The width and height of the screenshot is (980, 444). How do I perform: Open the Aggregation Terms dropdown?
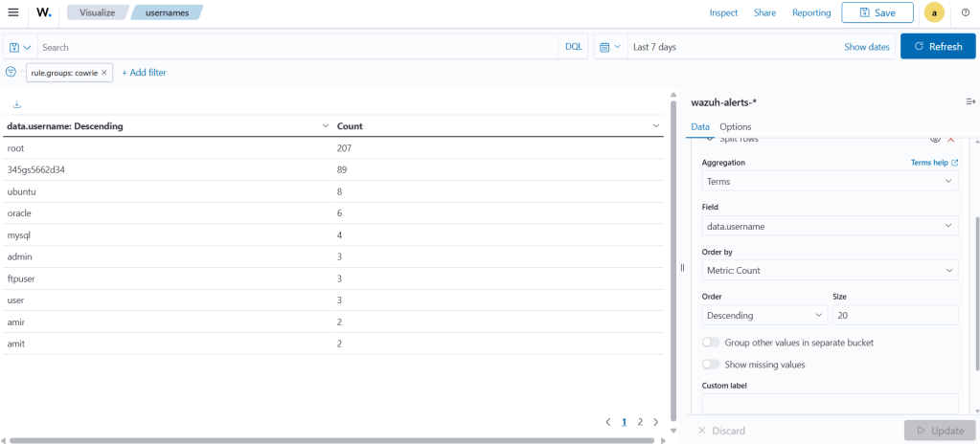coord(830,181)
